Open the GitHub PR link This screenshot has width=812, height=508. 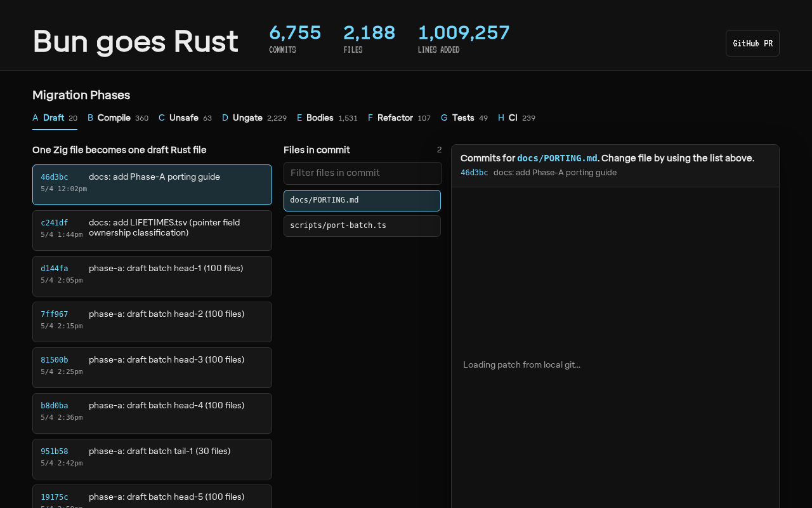752,43
